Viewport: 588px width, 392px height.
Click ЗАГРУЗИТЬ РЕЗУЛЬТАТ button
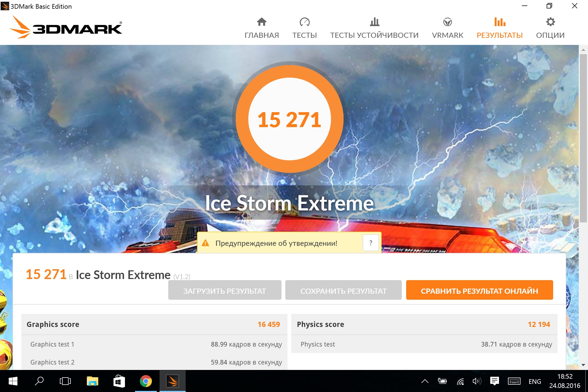coord(225,290)
